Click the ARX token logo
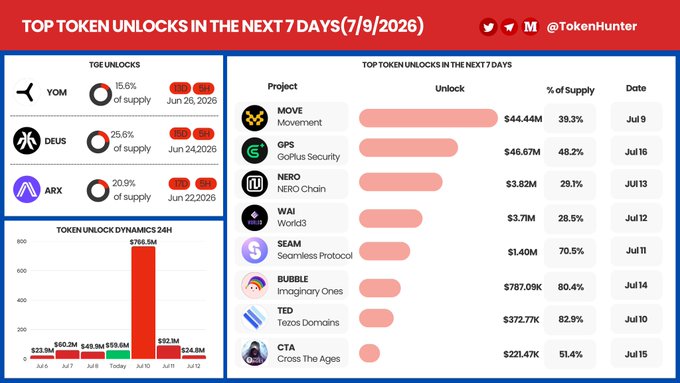The image size is (680, 383). pos(27,190)
